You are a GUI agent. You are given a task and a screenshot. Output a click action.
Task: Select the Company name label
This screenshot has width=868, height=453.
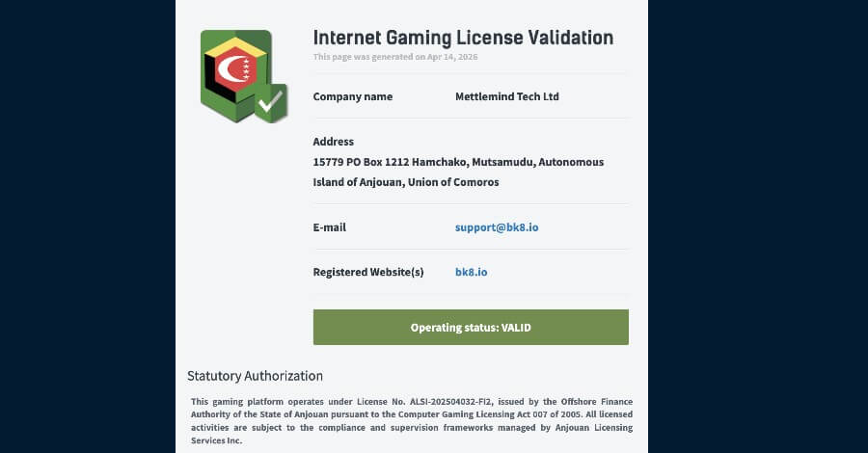coord(353,96)
